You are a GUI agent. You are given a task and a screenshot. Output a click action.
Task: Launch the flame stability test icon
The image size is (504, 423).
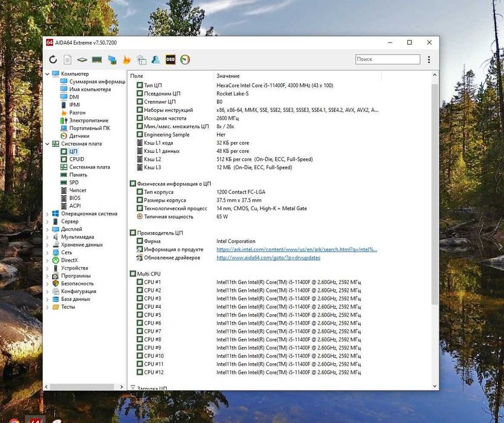(x=126, y=60)
